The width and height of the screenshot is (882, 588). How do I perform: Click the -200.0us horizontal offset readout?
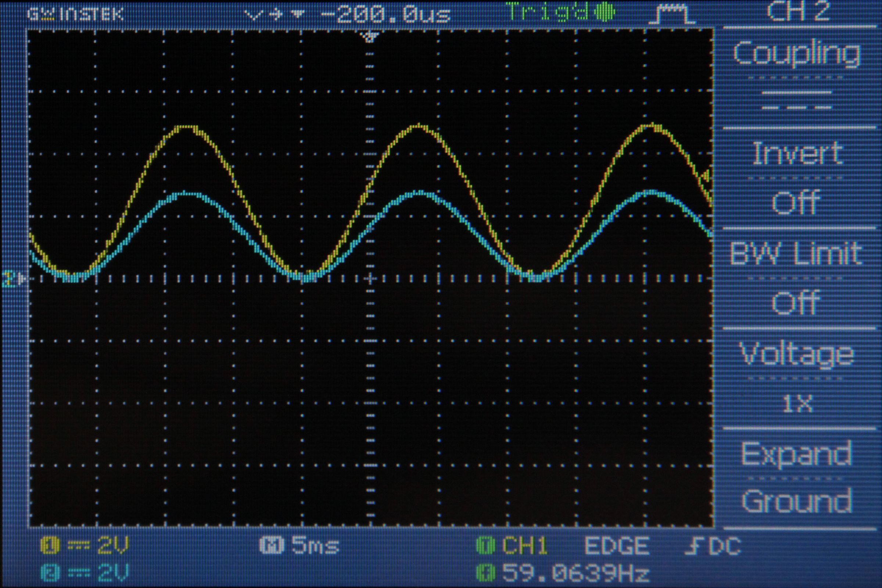pyautogui.click(x=386, y=12)
